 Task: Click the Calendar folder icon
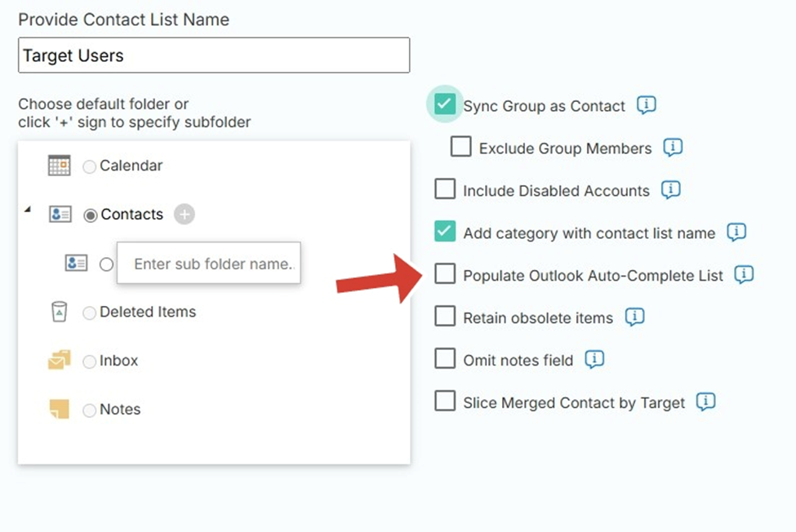pyautogui.click(x=60, y=166)
